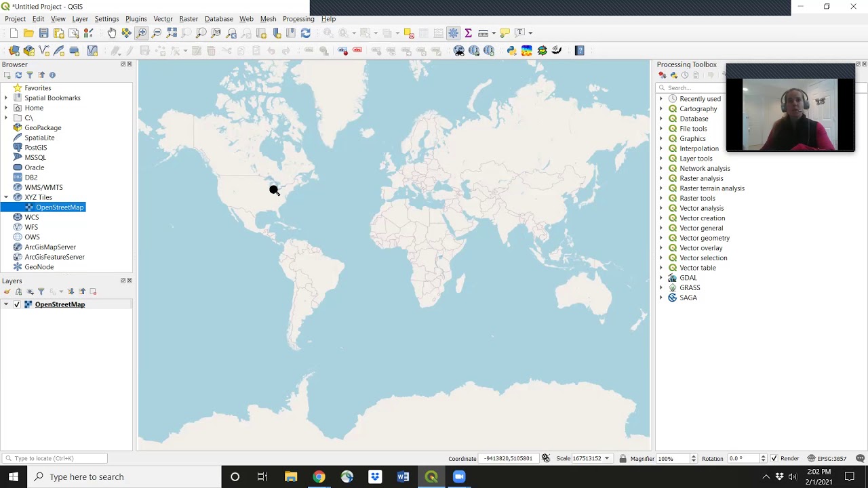Open the Project menu
The width and height of the screenshot is (868, 488).
[15, 19]
